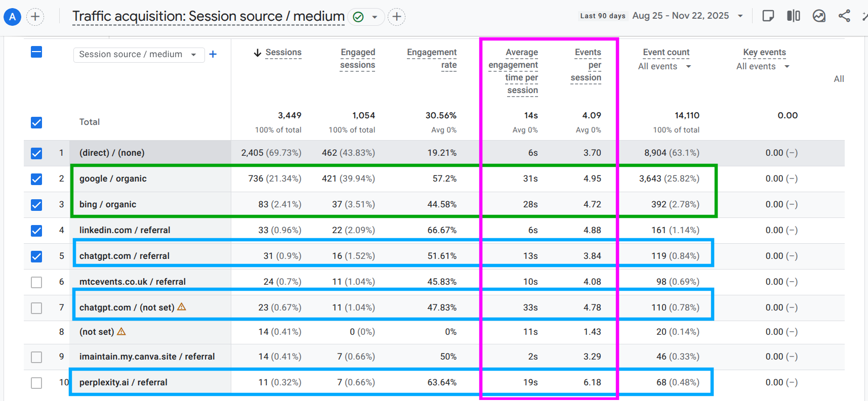
Task: Click the plus icon beside the report title
Action: click(x=397, y=17)
